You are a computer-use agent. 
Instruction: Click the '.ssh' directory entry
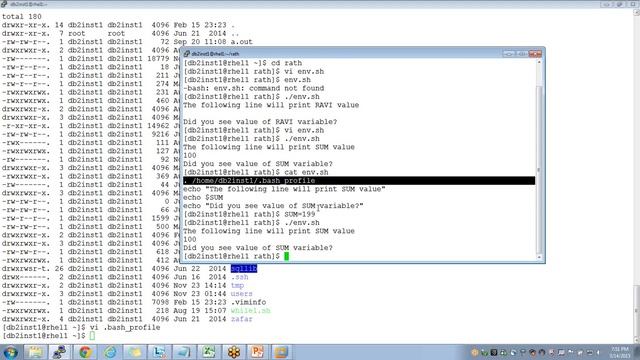[x=240, y=277]
